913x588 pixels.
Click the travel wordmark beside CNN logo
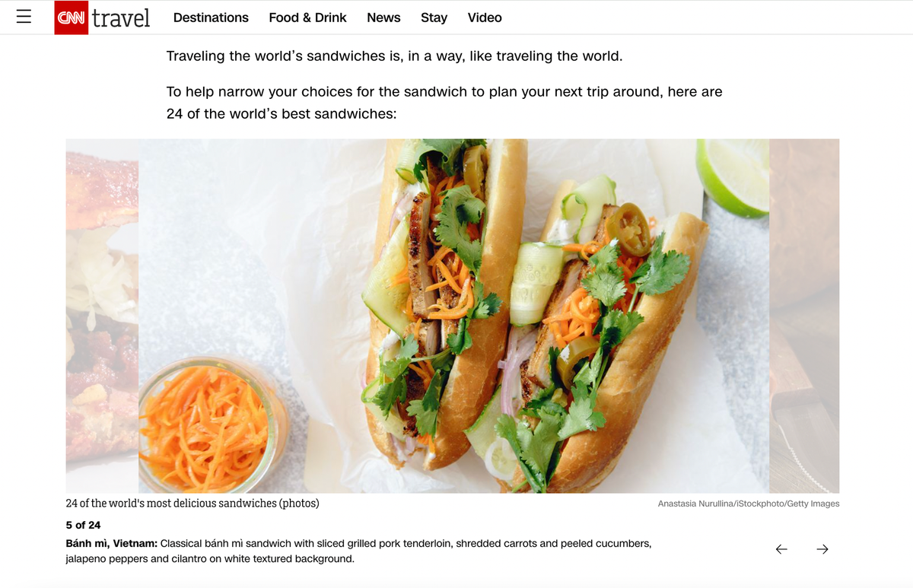[121, 17]
